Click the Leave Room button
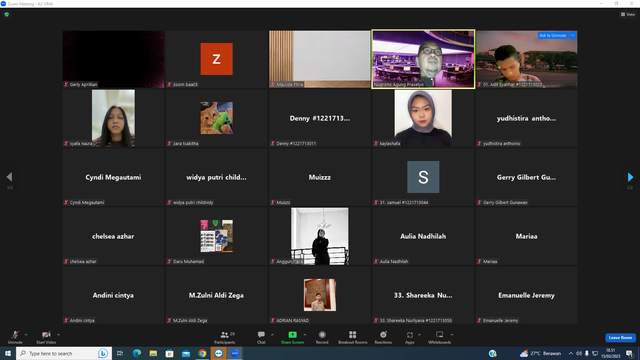The width and height of the screenshot is (640, 360). pos(620,338)
